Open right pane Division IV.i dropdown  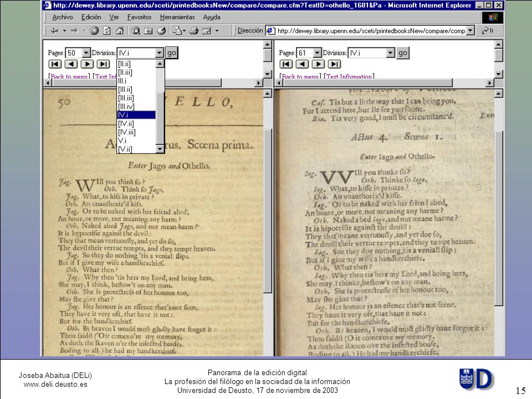[391, 53]
